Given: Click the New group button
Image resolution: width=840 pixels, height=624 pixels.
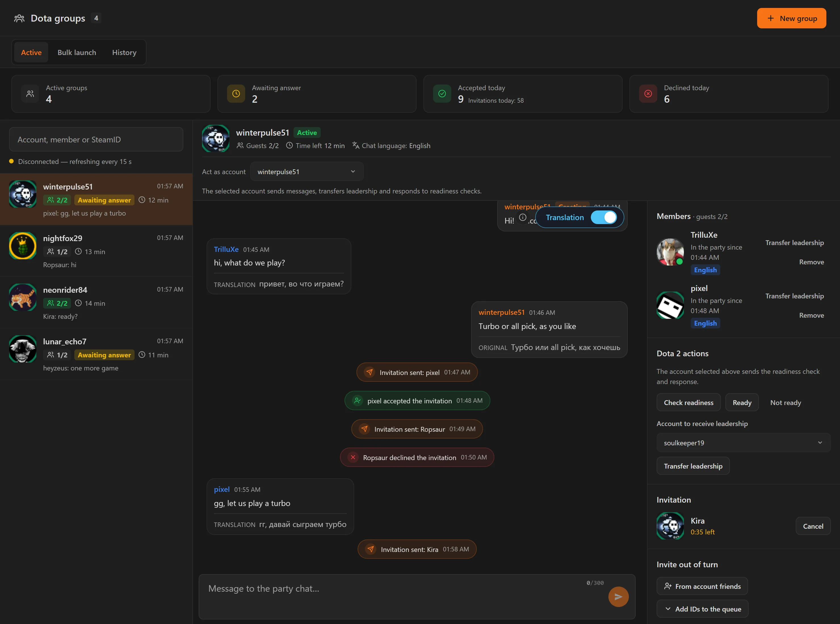Looking at the screenshot, I should (x=792, y=18).
